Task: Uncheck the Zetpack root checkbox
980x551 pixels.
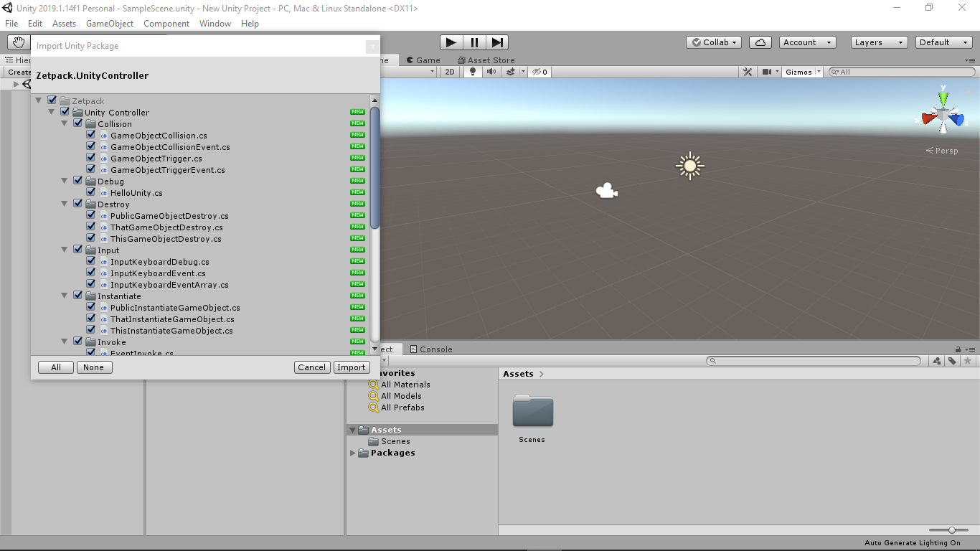Action: pyautogui.click(x=52, y=100)
